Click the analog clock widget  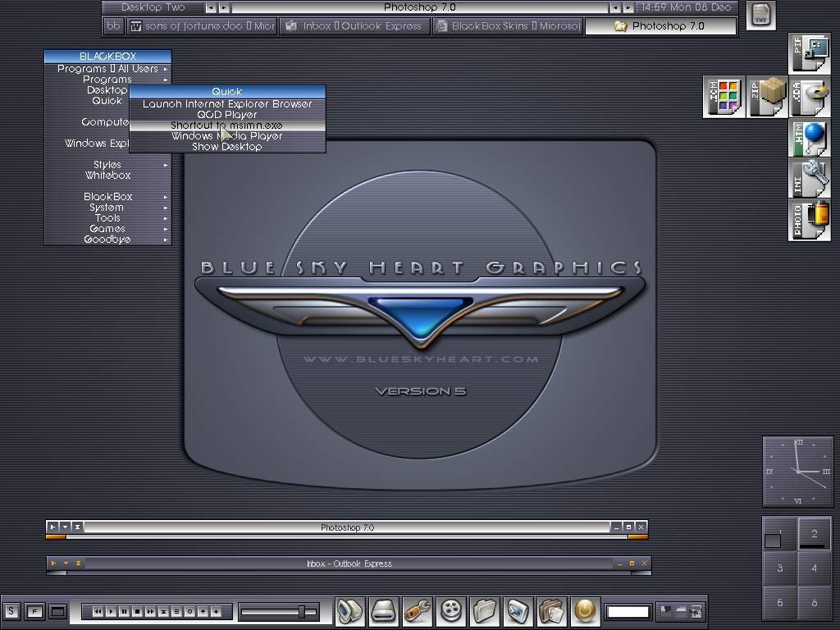[797, 472]
